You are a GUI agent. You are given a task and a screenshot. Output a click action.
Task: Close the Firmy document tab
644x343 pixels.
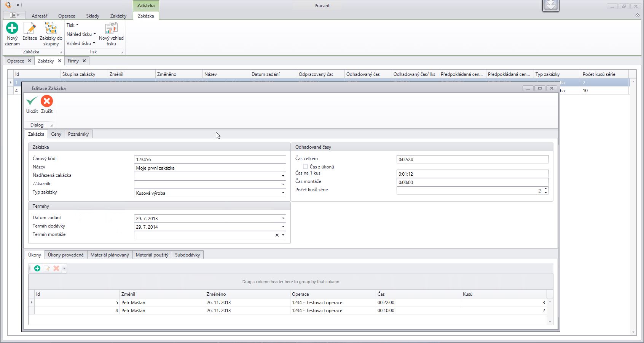pos(84,61)
